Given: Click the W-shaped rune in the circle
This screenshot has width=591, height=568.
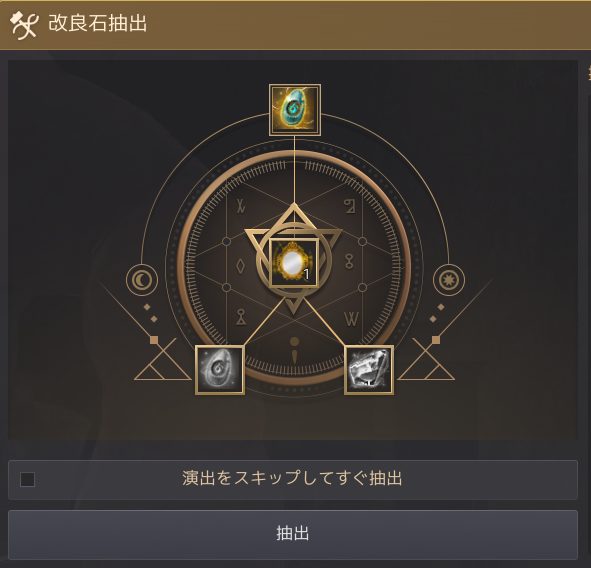Looking at the screenshot, I should pyautogui.click(x=351, y=319).
